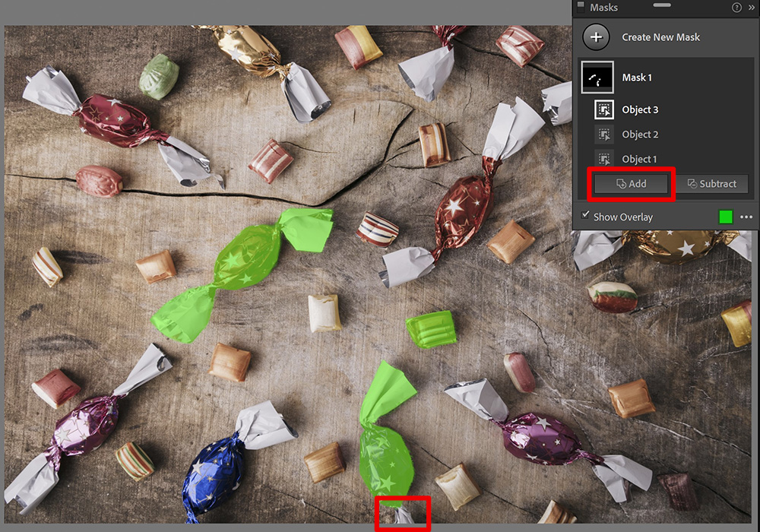
Task: Click the Subtract button in Mask 1
Action: click(712, 184)
